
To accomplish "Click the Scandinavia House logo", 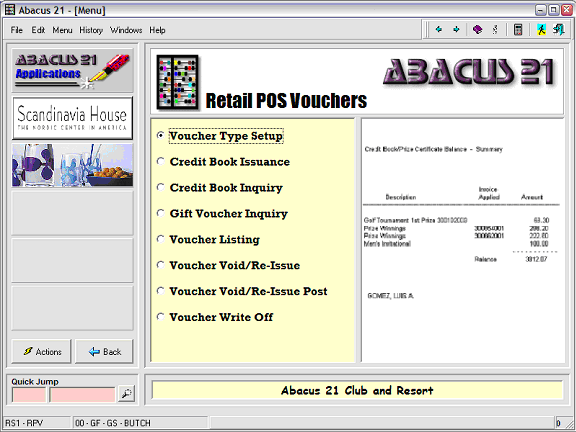I will point(72,118).
